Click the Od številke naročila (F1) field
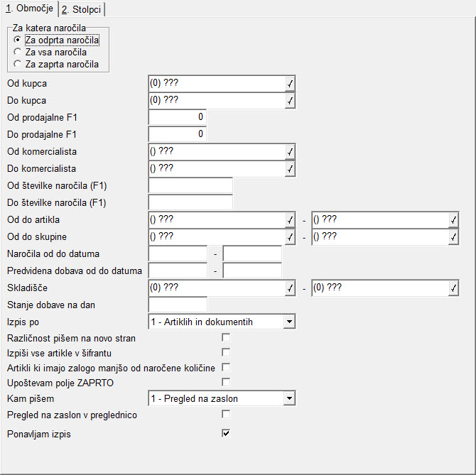The image size is (476, 475). click(x=190, y=185)
